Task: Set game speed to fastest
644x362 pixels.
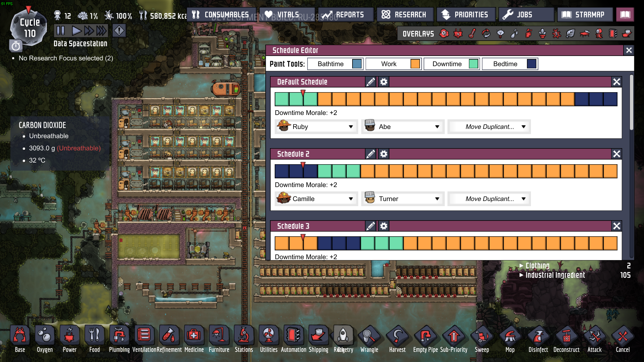Action: [x=101, y=31]
